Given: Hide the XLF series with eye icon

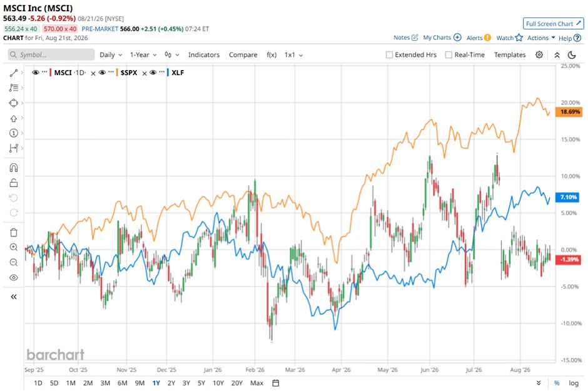Looking at the screenshot, I should pos(153,73).
